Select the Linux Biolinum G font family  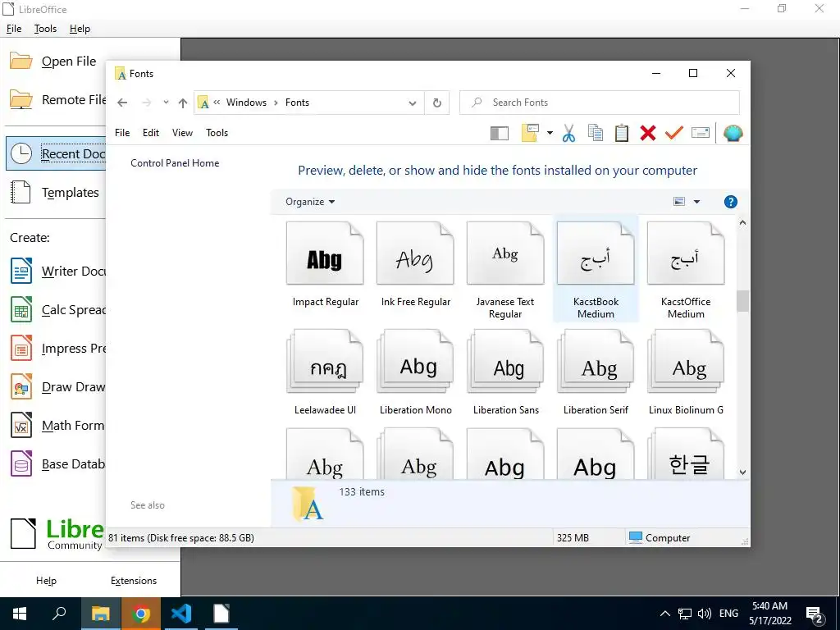(686, 373)
